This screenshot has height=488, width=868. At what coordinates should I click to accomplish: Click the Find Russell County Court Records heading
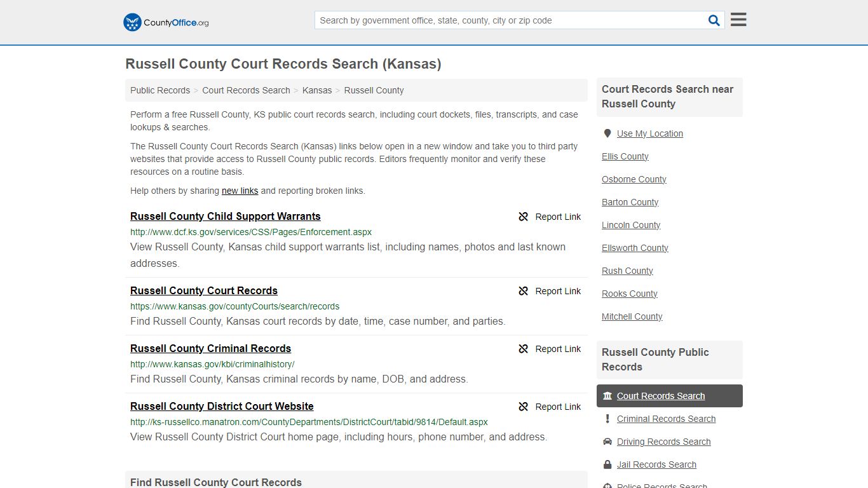216,482
